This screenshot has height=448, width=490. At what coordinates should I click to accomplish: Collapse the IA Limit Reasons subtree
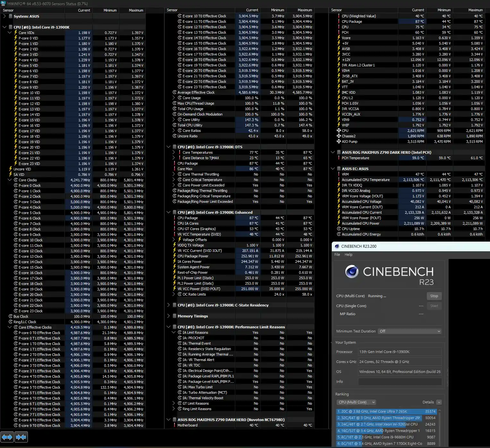point(174,332)
